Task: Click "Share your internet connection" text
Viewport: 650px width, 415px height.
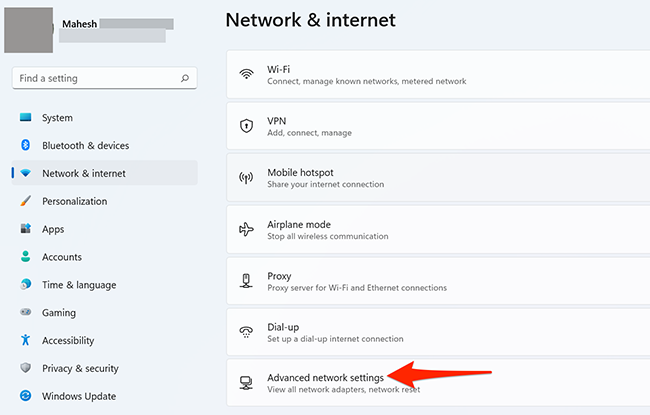Action: pyautogui.click(x=325, y=184)
